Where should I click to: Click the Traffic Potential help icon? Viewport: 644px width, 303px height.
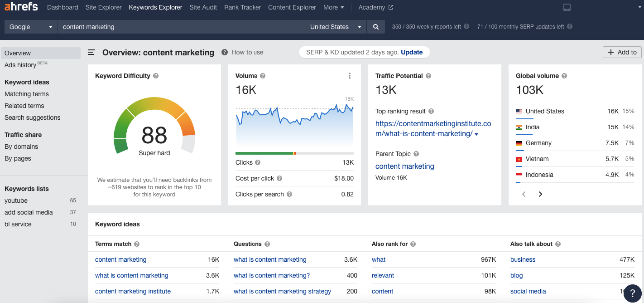[428, 76]
